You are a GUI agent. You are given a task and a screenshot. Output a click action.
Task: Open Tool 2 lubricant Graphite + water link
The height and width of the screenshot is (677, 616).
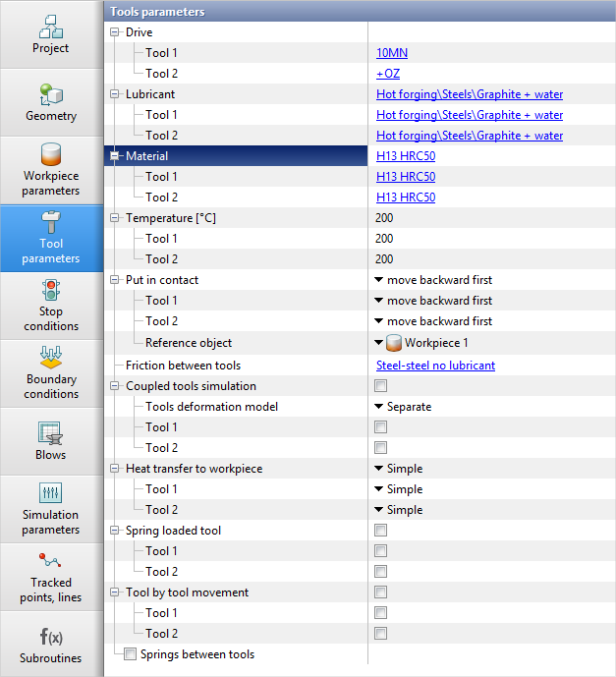tap(470, 136)
